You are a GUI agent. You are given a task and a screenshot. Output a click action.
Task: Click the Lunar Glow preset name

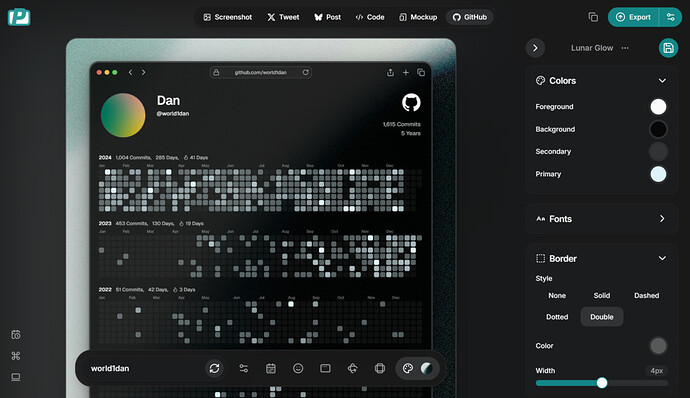pyautogui.click(x=592, y=48)
